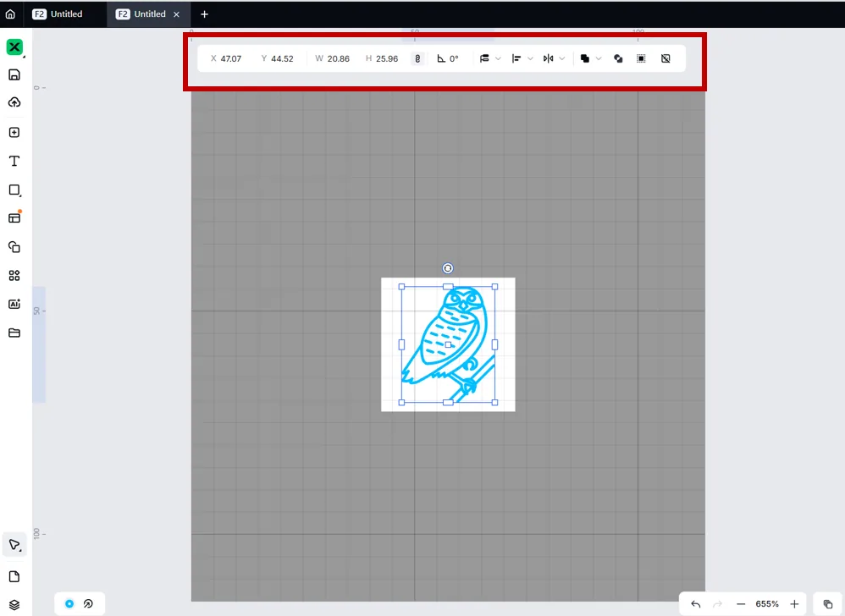The height and width of the screenshot is (616, 845).
Task: Open the AI image tool
Action: [x=14, y=305]
